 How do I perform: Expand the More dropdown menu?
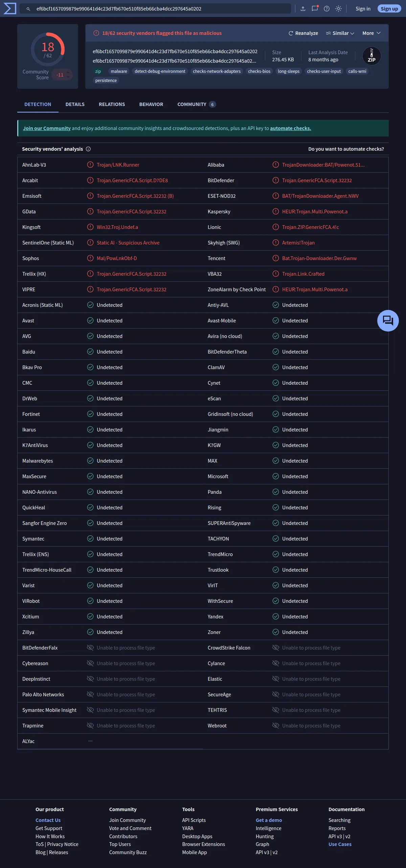[x=371, y=33]
